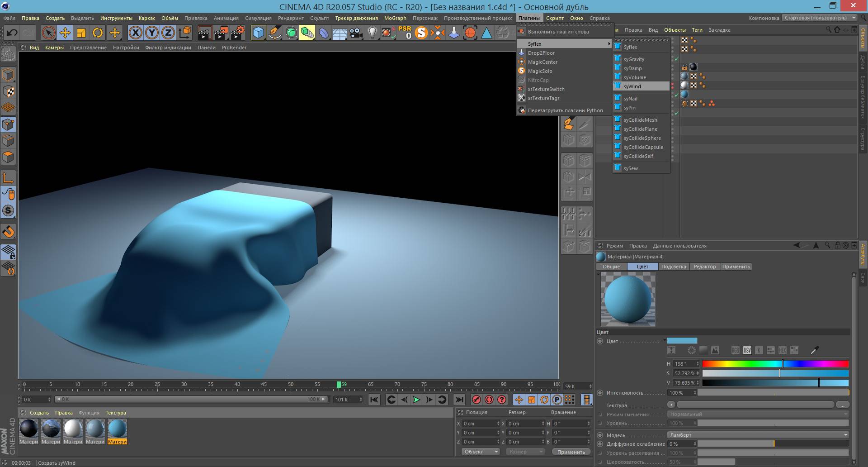Open the render settings gear clapperboard
The height and width of the screenshot is (467, 868).
238,33
